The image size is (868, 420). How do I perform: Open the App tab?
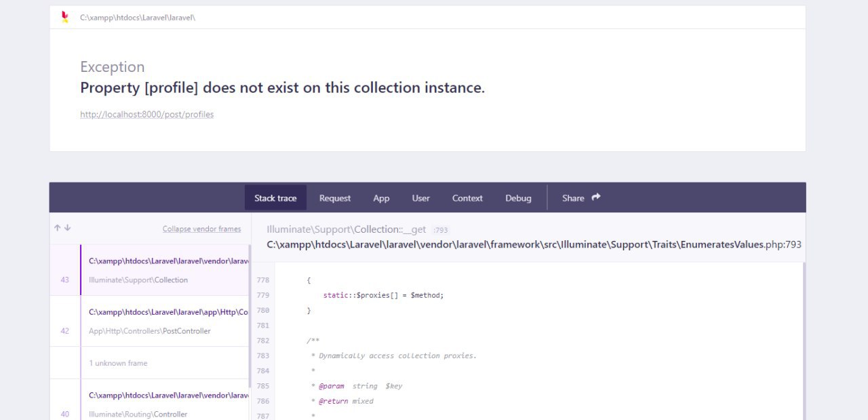coord(381,198)
